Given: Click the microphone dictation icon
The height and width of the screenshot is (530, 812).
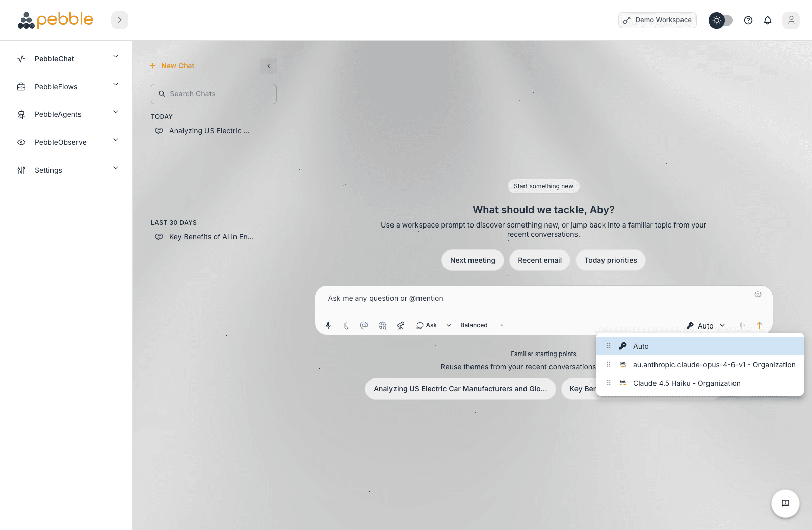Looking at the screenshot, I should click(328, 325).
